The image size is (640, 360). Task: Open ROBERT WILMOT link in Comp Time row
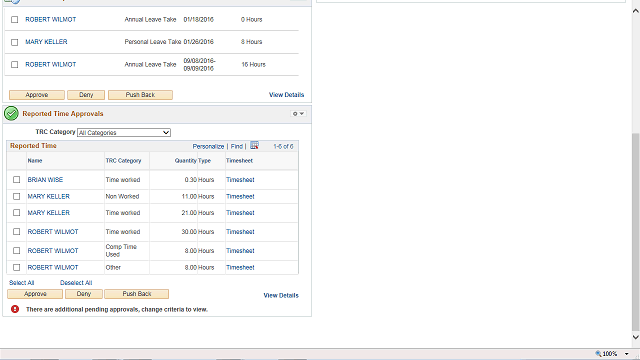point(53,251)
